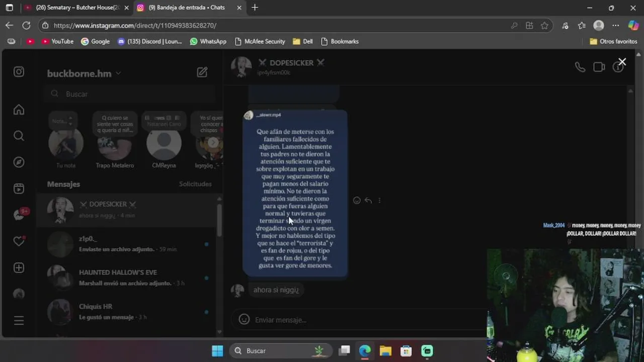Click the conversation list scrollbar

tap(219, 220)
